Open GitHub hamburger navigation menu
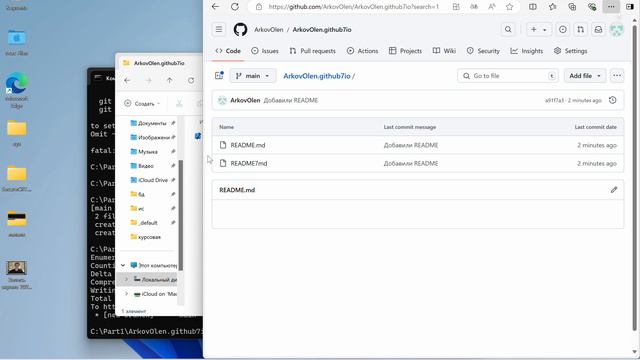The width and height of the screenshot is (640, 360). (x=219, y=29)
